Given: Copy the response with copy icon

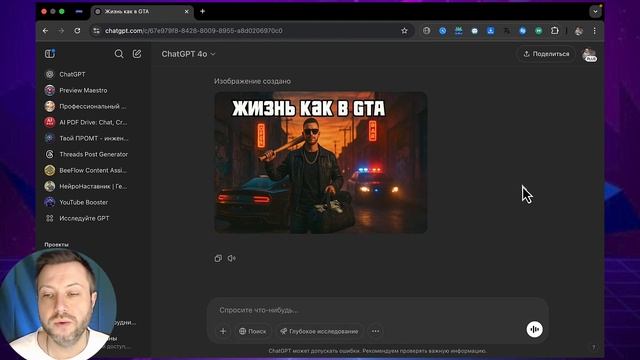Looking at the screenshot, I should [x=218, y=258].
